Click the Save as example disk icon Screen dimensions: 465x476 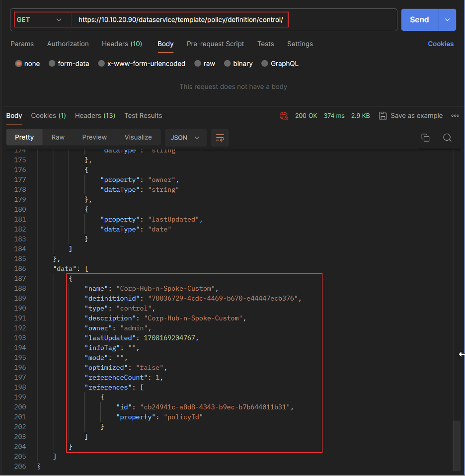383,116
